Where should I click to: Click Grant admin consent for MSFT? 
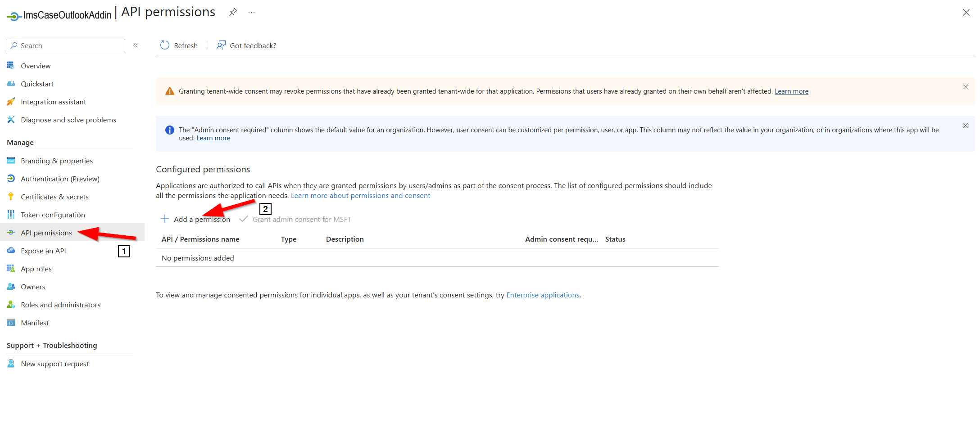coord(302,219)
